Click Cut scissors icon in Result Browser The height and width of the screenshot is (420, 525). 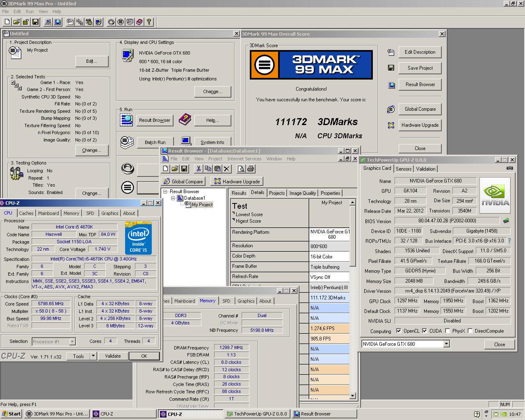199,169
